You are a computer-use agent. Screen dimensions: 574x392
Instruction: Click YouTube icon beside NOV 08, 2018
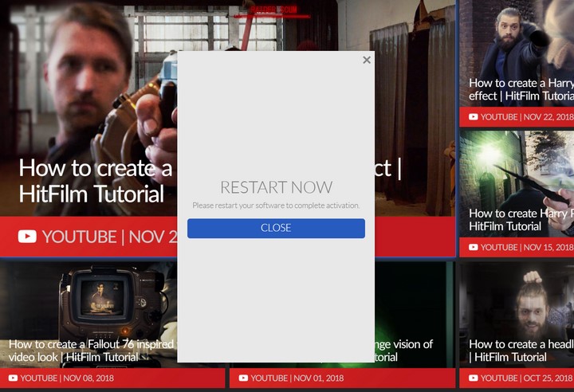(13, 378)
